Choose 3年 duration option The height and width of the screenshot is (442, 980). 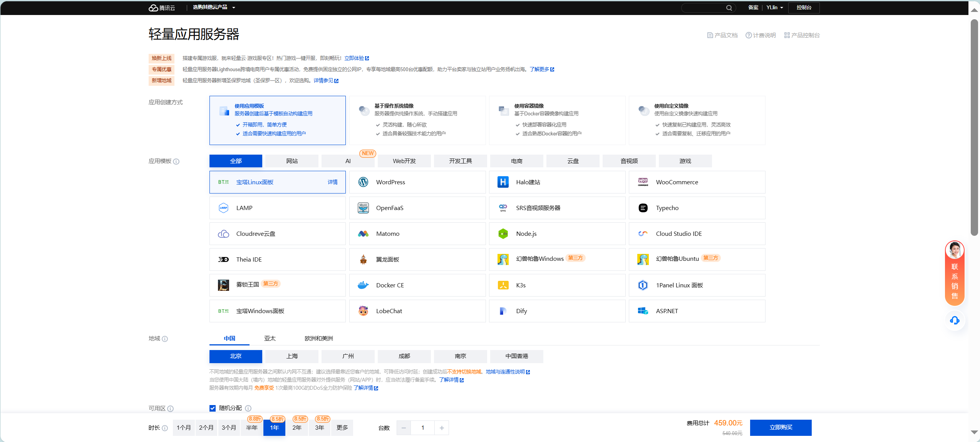tap(320, 428)
